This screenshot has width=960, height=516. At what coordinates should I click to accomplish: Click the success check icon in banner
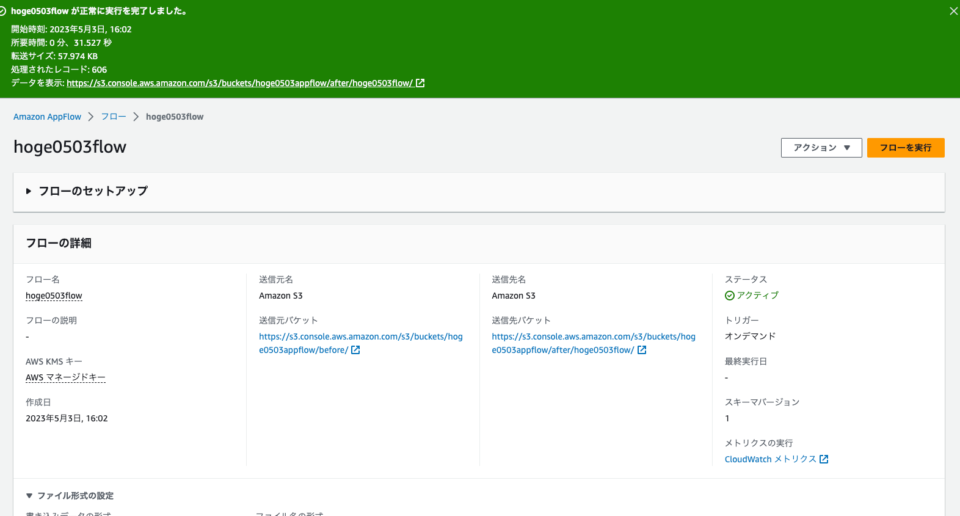click(2, 11)
